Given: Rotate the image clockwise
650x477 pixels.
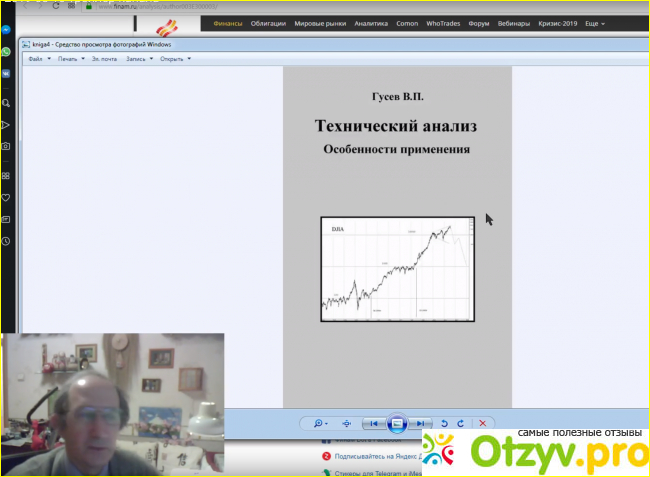Looking at the screenshot, I should click(x=460, y=423).
